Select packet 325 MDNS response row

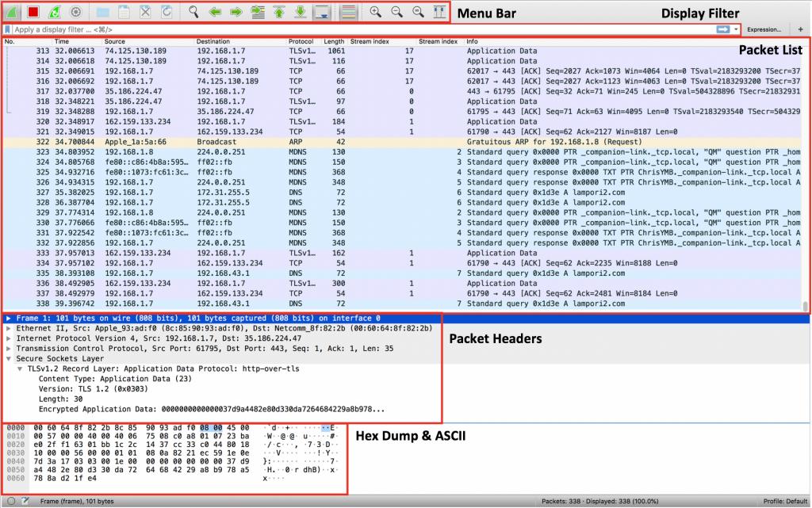tap(403, 172)
